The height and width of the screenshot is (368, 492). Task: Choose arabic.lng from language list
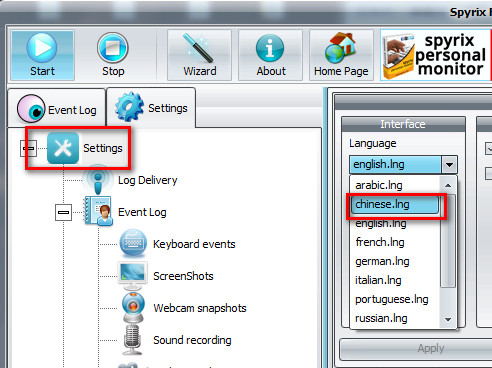pos(395,185)
